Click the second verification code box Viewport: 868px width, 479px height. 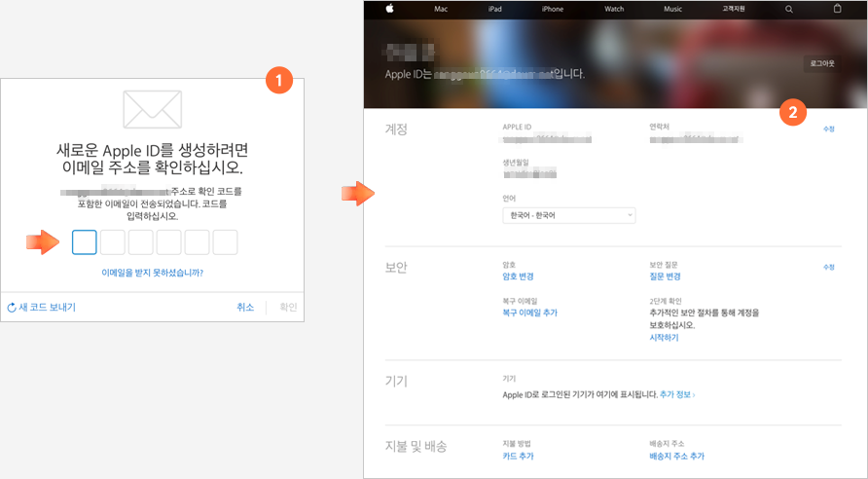112,242
